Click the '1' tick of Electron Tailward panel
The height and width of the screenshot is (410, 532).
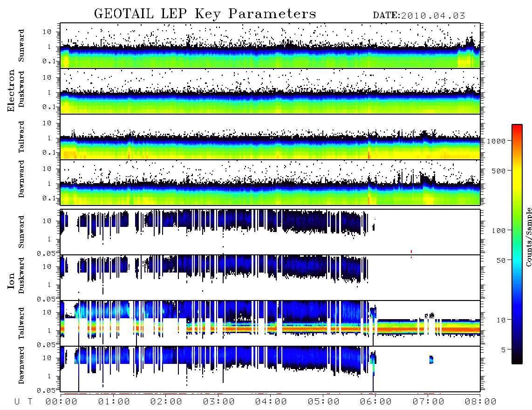point(49,138)
